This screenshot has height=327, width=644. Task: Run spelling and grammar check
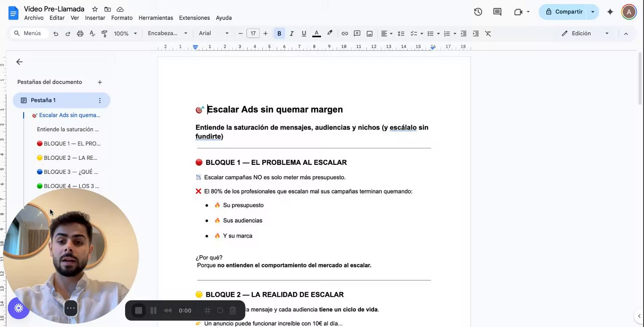(93, 34)
